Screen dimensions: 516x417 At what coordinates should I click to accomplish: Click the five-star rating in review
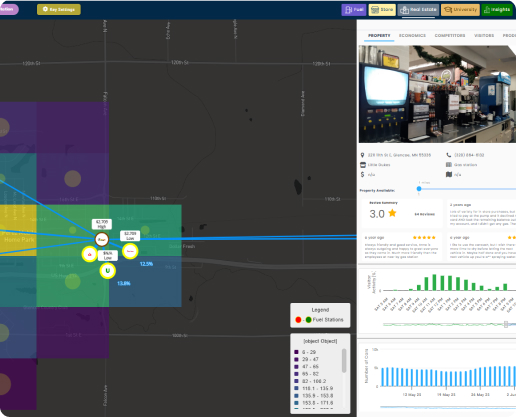pyautogui.click(x=424, y=238)
